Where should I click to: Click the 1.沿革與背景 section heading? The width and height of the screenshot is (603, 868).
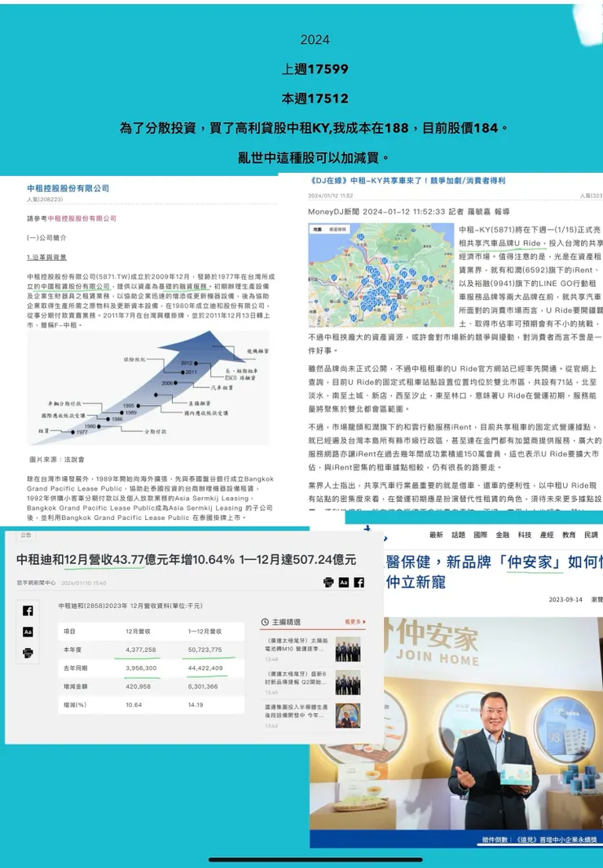click(46, 258)
